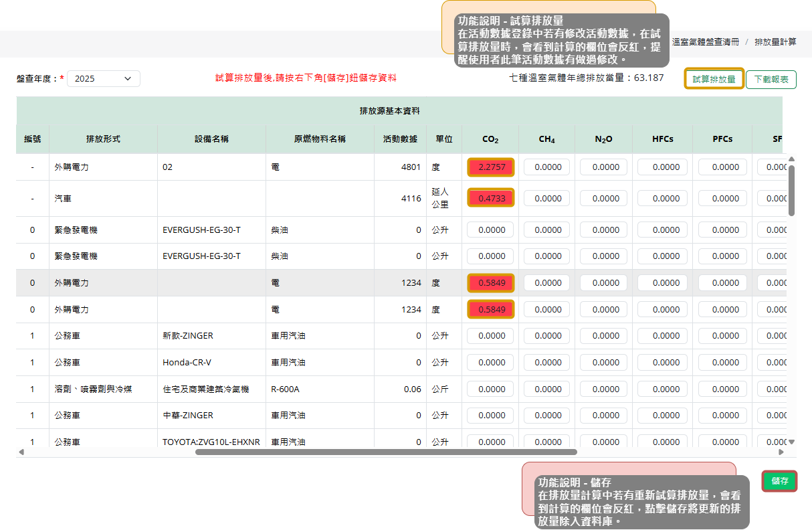812x530 pixels.
Task: Select CH4 field in the 汽車 row
Action: pyautogui.click(x=546, y=198)
